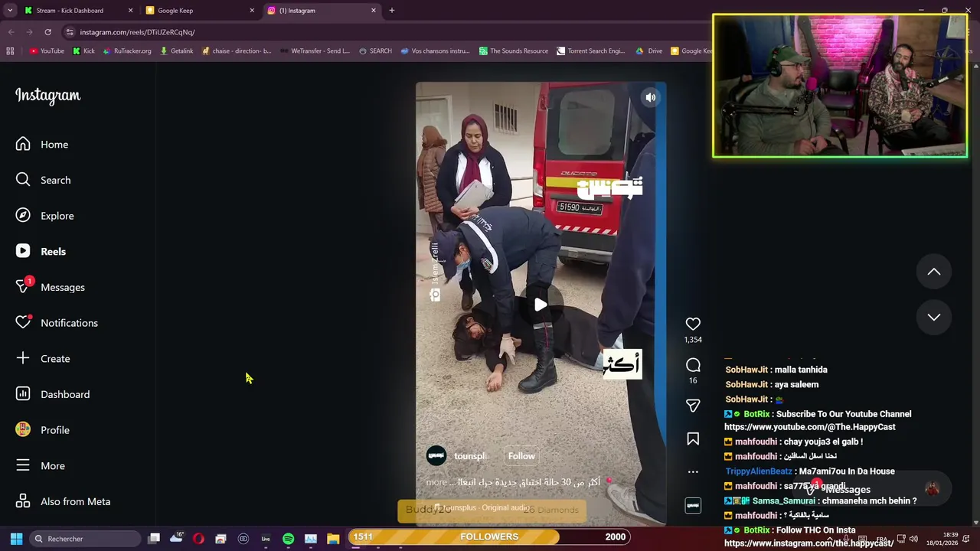Open the Search item in Instagram sidebar
The image size is (980, 551).
(43, 180)
